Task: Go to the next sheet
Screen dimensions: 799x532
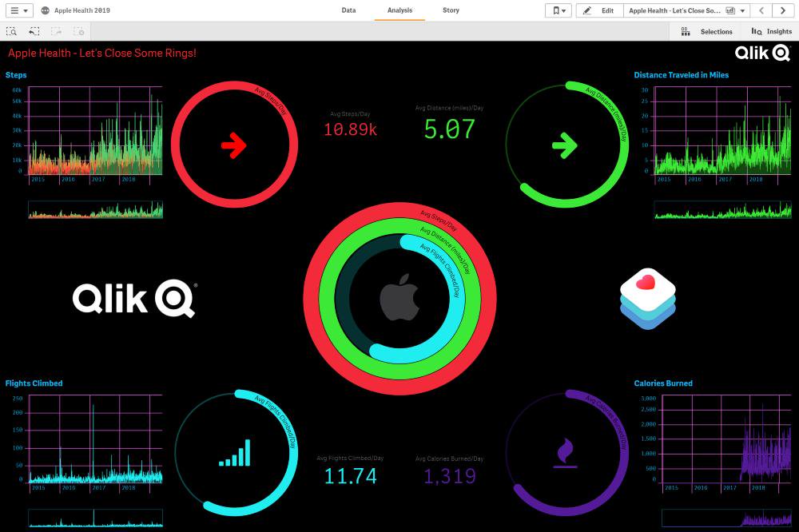Action: 783,10
